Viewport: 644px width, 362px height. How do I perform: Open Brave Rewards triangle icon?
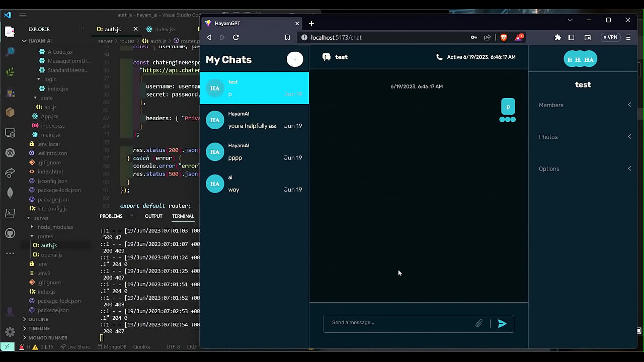(518, 37)
